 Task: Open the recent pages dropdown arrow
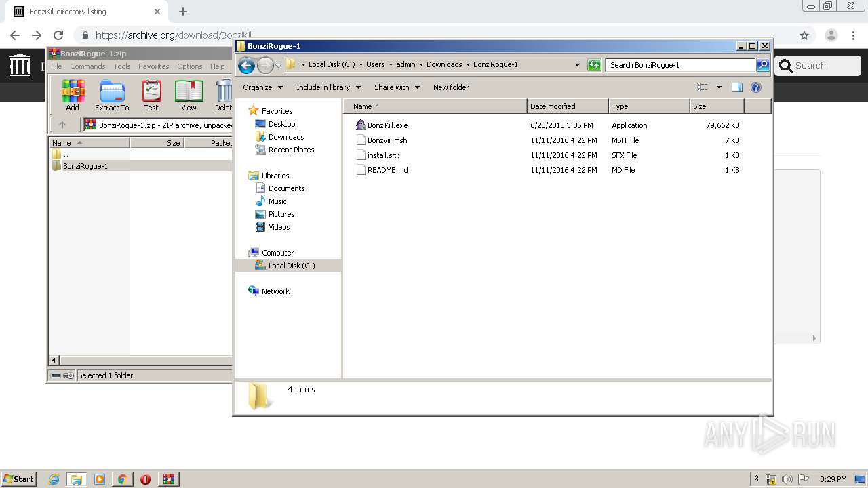[278, 66]
